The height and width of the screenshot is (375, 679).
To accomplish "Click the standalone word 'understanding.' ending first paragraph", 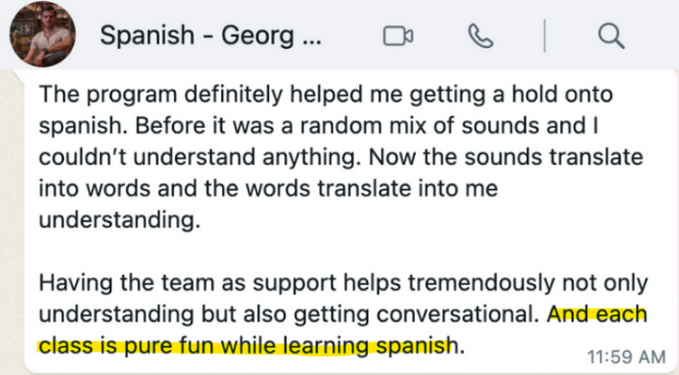I will tap(120, 220).
